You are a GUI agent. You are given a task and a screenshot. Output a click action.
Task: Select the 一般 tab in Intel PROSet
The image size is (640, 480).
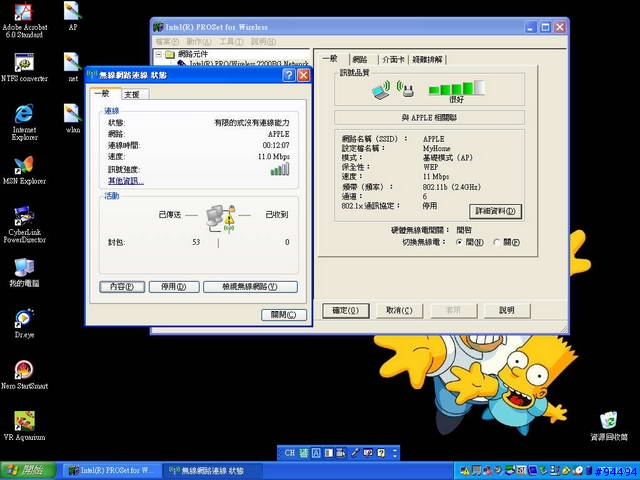tap(330, 59)
